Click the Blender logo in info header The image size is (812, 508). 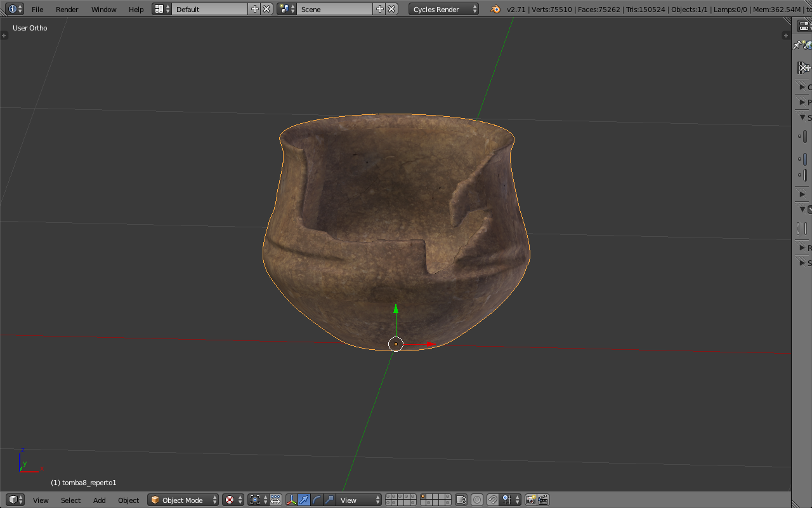tap(495, 9)
